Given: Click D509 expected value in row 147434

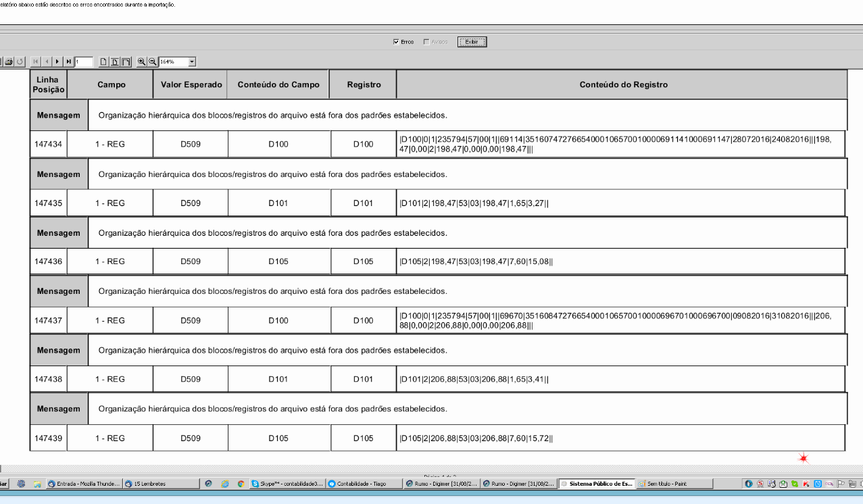Looking at the screenshot, I should click(x=191, y=144).
